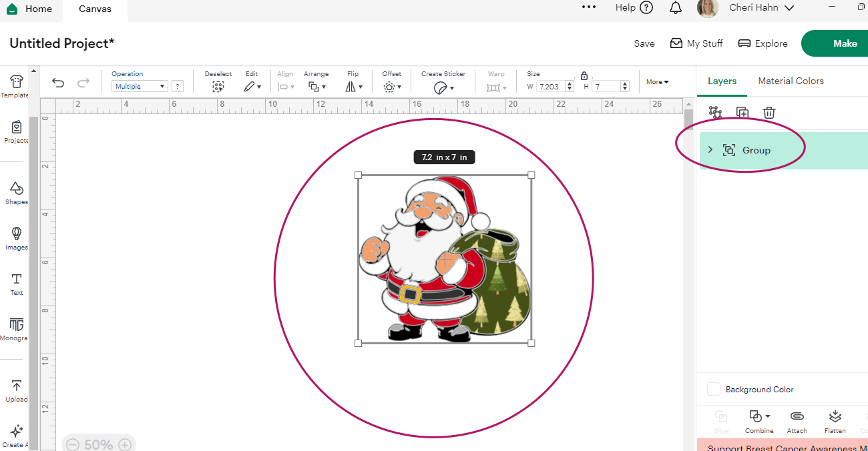Open the Shapes tool in sidebar
868x451 pixels.
[16, 191]
